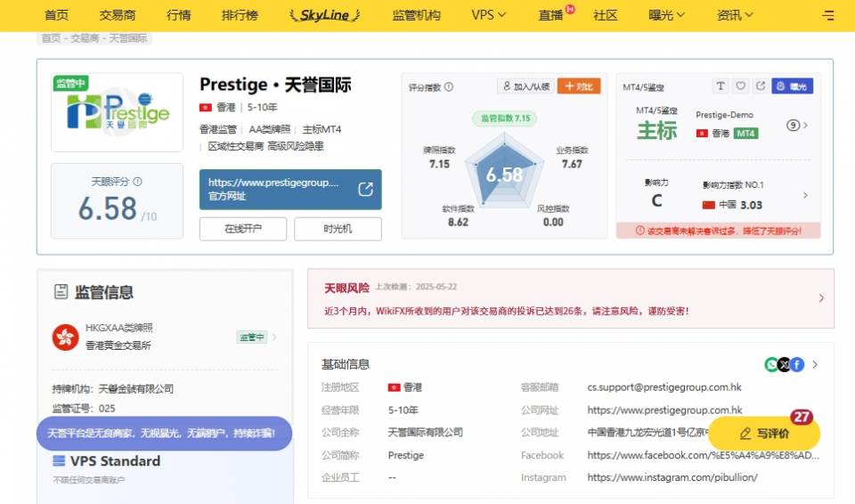Click the info icon next to 天眼评分
Screen dimensions: 855x504
[138, 182]
